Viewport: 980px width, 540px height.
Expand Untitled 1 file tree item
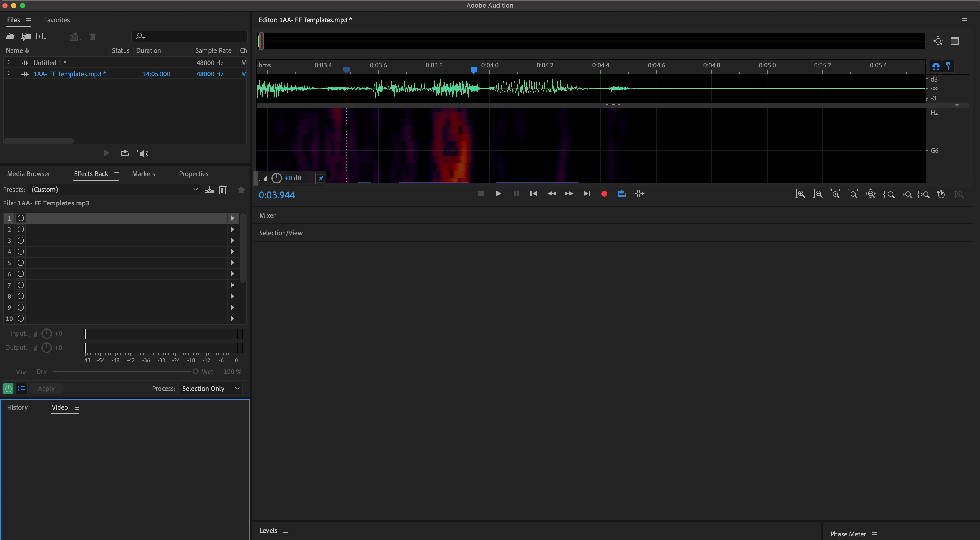pos(9,63)
